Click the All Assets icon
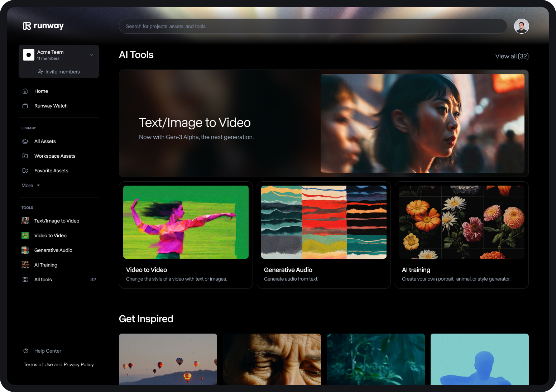 pyautogui.click(x=25, y=141)
